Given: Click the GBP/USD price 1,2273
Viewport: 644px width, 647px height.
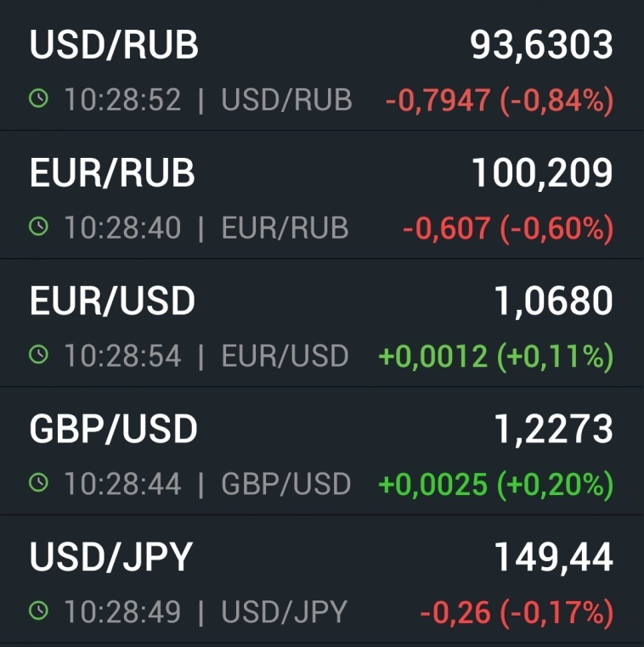Looking at the screenshot, I should [x=553, y=430].
